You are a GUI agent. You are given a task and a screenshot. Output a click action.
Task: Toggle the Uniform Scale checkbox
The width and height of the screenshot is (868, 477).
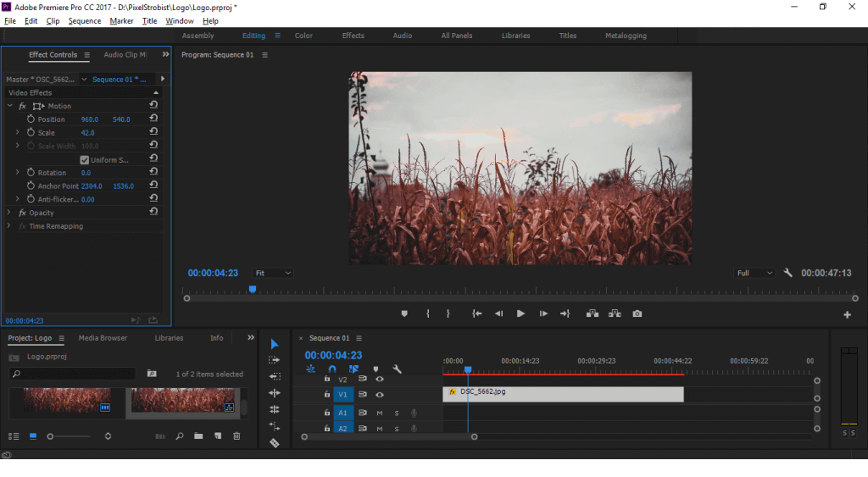pos(84,160)
